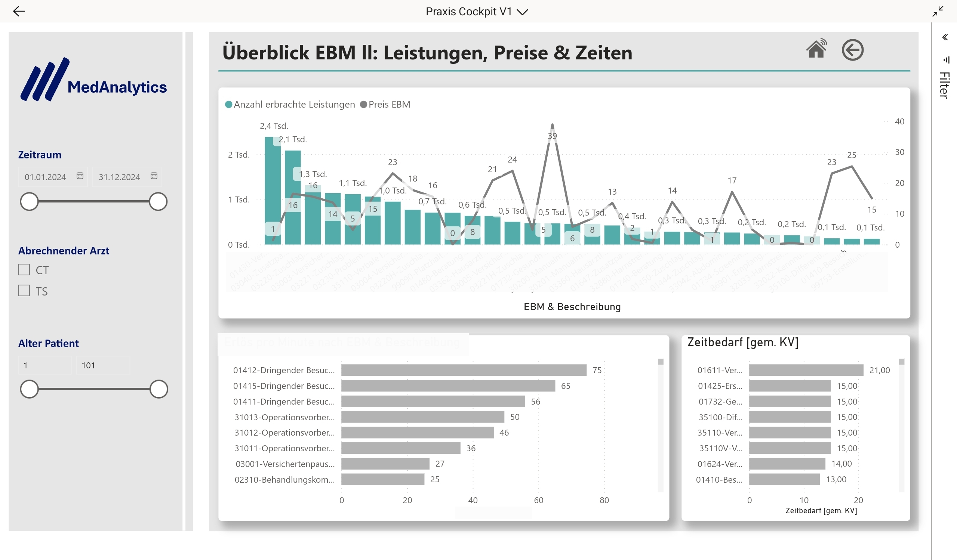Go back using the top-left arrow
The image size is (957, 560).
[19, 11]
